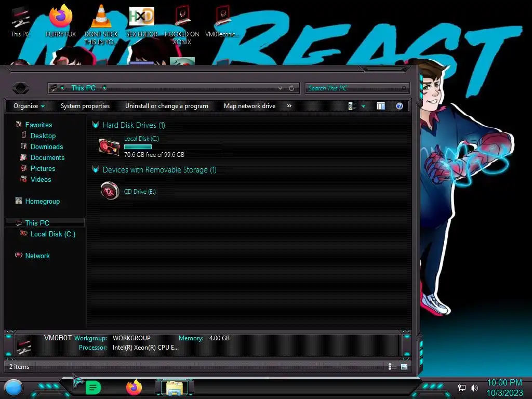Viewport: 532px width, 399px height.
Task: Open Explorer help button
Action: (400, 106)
